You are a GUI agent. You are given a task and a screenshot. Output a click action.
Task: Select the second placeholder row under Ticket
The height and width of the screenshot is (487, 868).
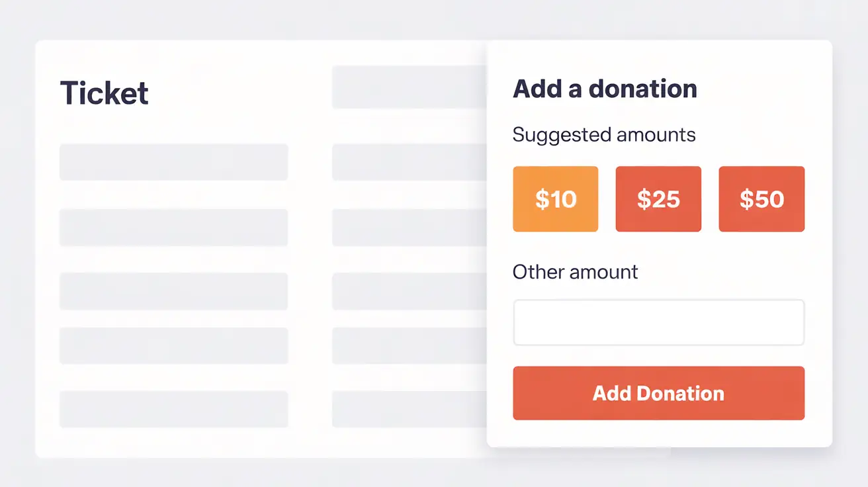pyautogui.click(x=173, y=228)
